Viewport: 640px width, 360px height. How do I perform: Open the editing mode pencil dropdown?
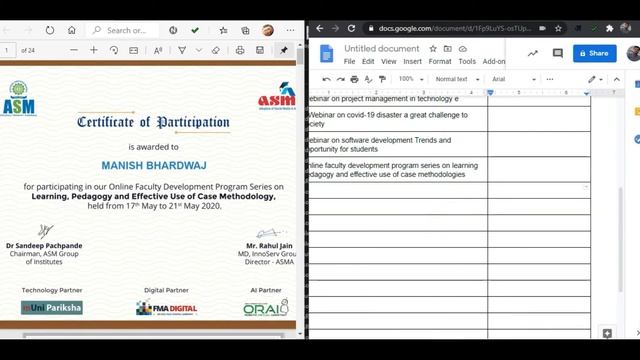(596, 79)
